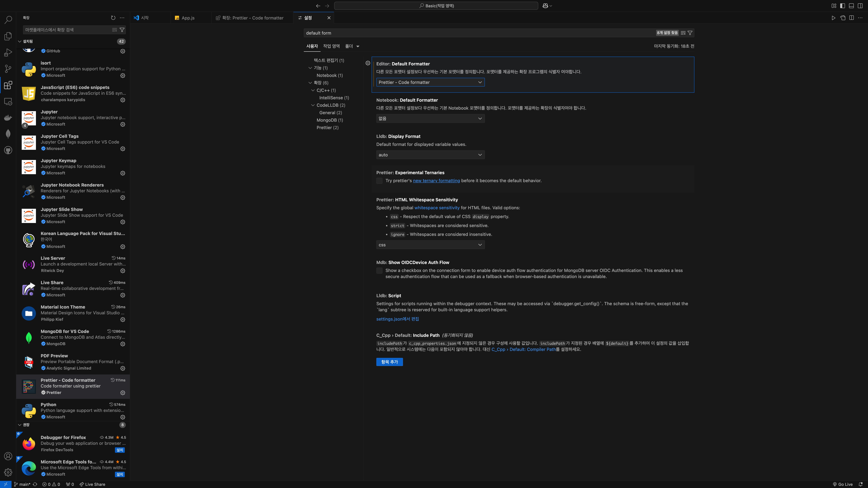Open the filter extensions funnel icon
Image resolution: width=868 pixels, height=488 pixels.
coord(122,30)
